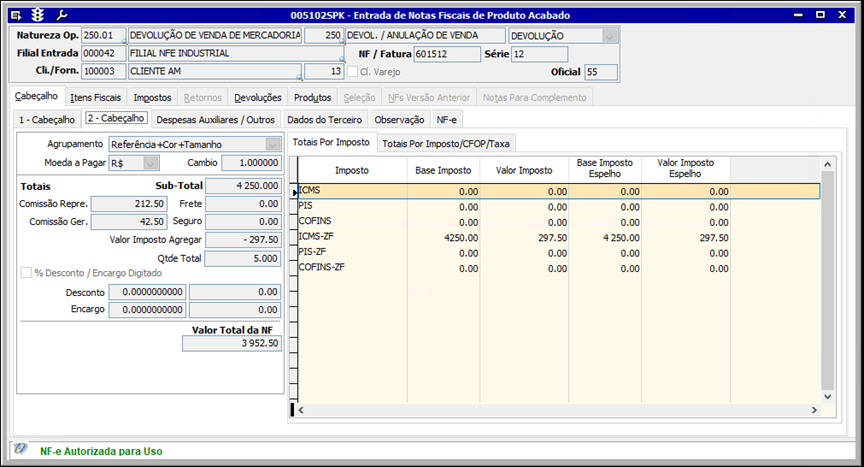Click the row indicator arrow beside ICMS

click(x=294, y=190)
